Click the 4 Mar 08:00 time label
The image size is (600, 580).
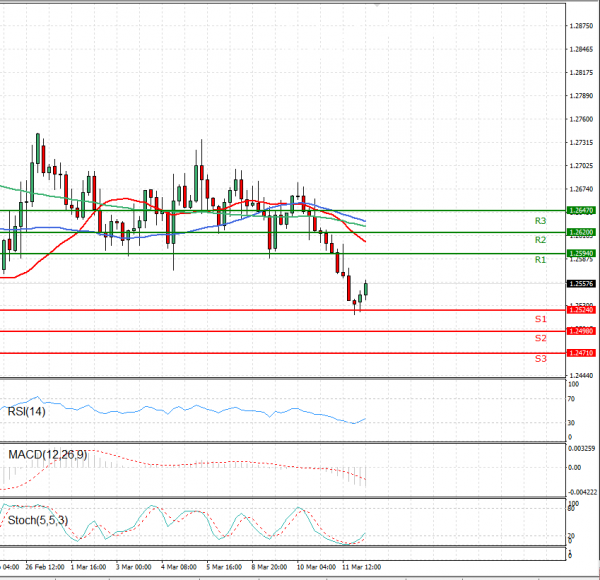point(179,567)
